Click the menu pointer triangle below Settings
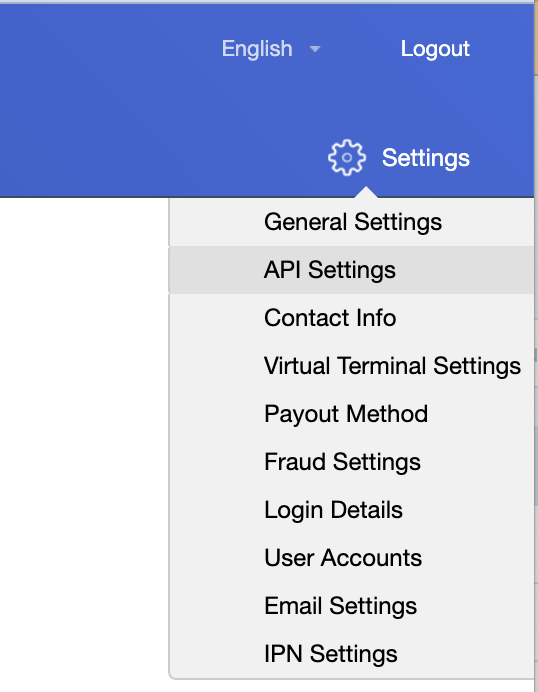This screenshot has width=538, height=692. tap(365, 192)
